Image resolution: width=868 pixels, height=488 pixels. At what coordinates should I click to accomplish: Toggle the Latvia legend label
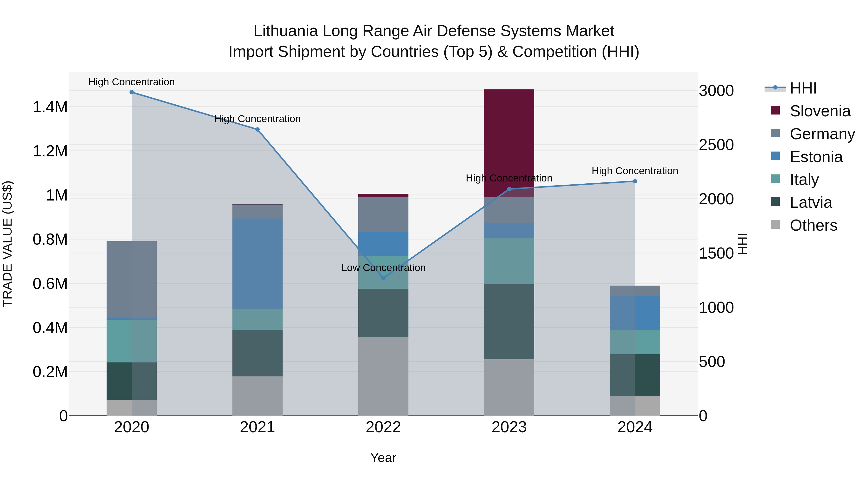point(811,202)
